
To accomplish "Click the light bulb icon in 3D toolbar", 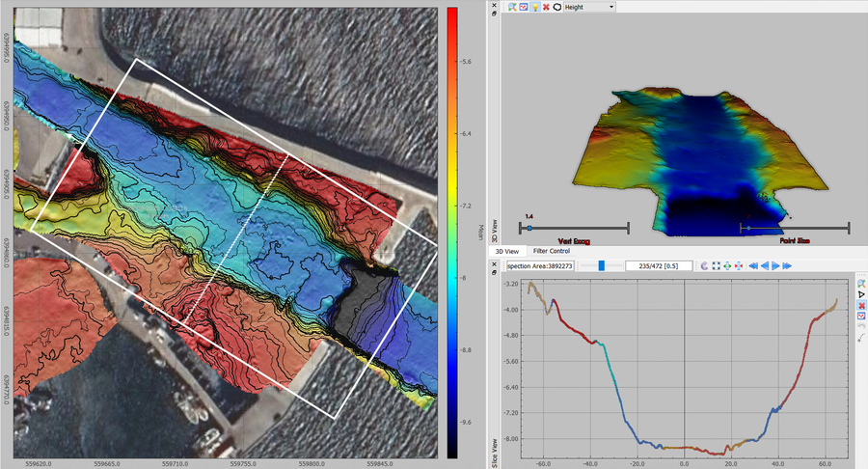I will [x=533, y=7].
